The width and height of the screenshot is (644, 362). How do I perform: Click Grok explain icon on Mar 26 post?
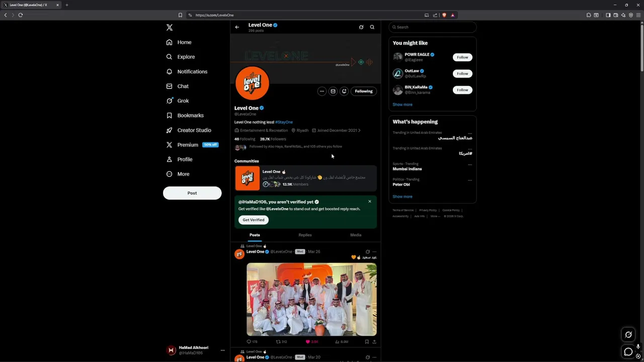[x=368, y=251]
